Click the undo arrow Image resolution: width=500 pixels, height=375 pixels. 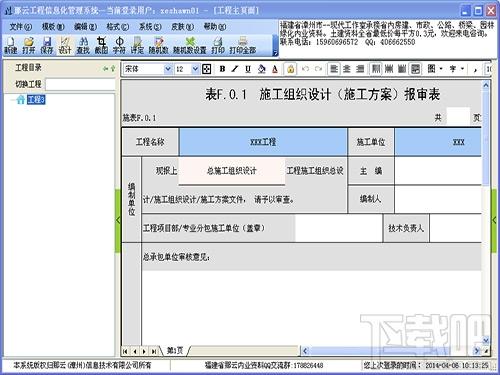(x=305, y=69)
